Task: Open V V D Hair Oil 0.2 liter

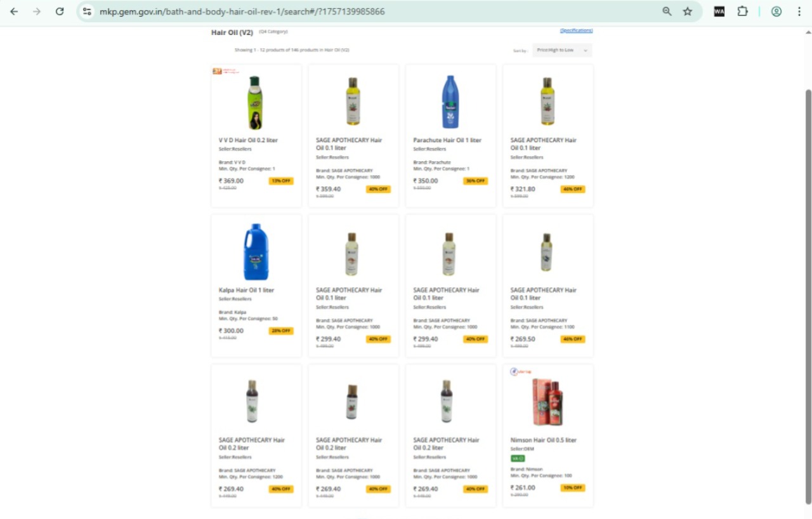Action: (x=248, y=140)
